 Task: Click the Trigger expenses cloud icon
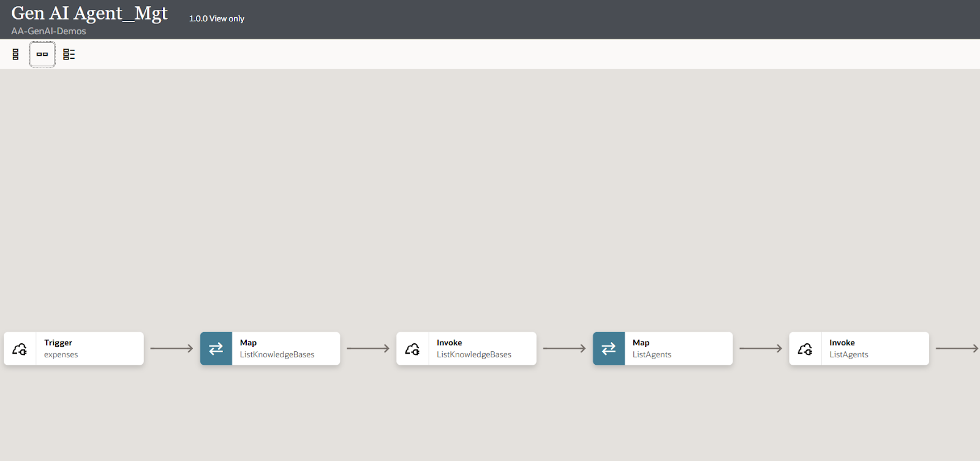(x=20, y=349)
